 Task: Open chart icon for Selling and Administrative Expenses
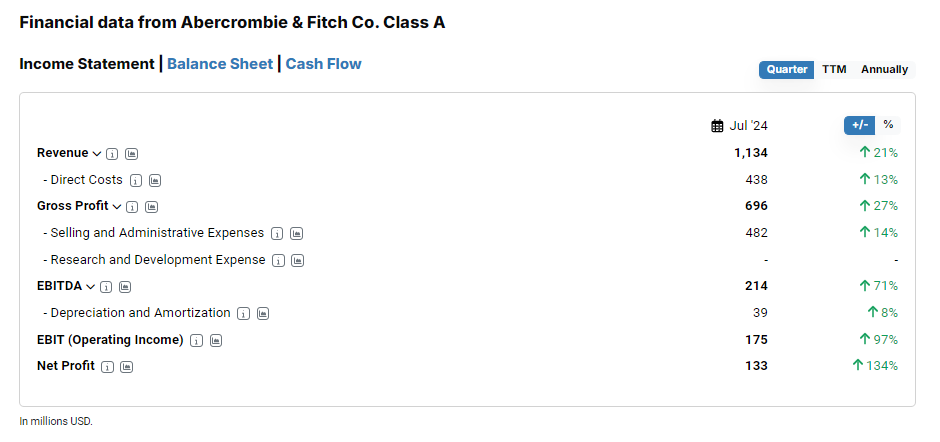(296, 234)
